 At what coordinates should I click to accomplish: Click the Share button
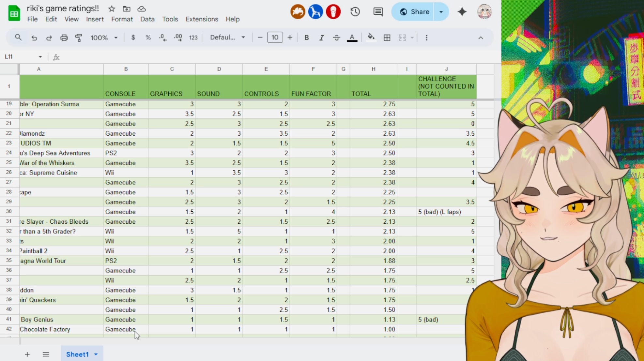414,12
